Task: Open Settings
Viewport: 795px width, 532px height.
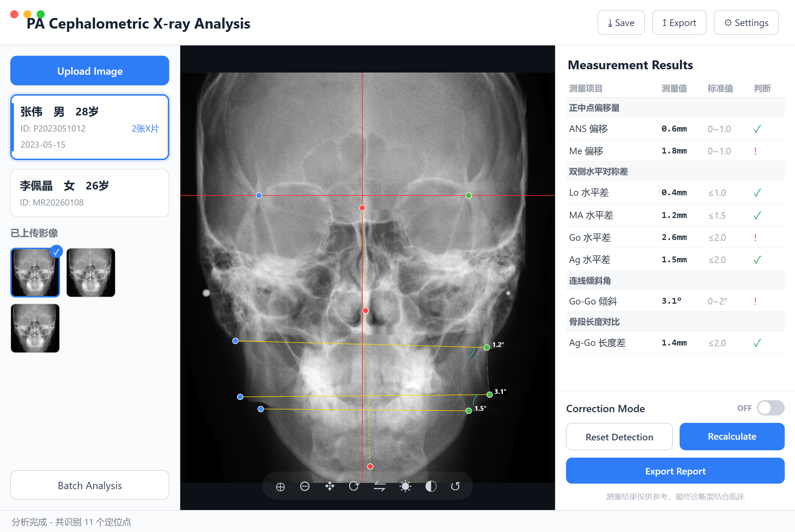Action: tap(746, 23)
